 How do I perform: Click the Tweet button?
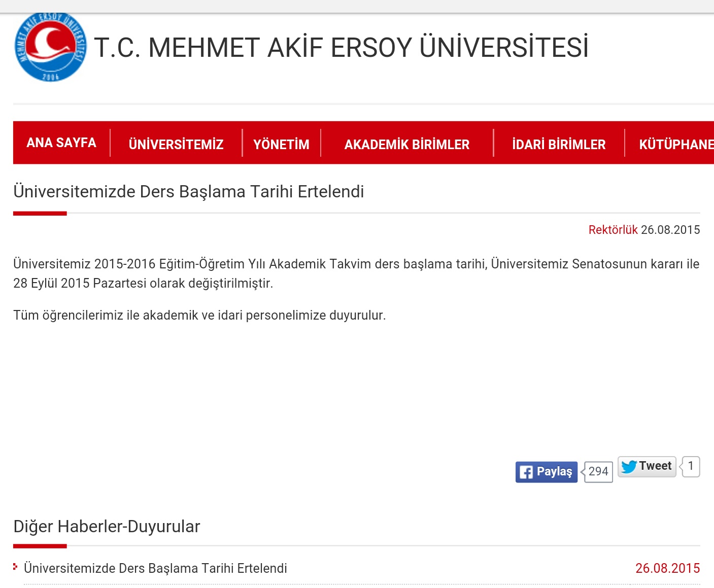[647, 466]
